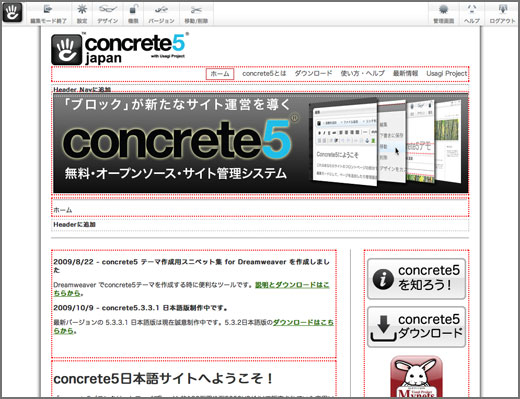This screenshot has height=399, width=520.
Task: Open the Usagi Project nav item
Action: click(447, 73)
